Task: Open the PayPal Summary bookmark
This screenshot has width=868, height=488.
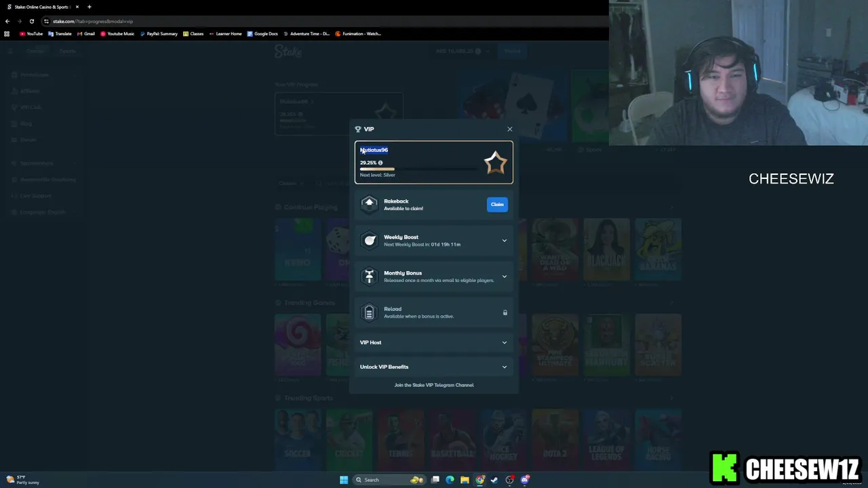Action: (x=159, y=33)
